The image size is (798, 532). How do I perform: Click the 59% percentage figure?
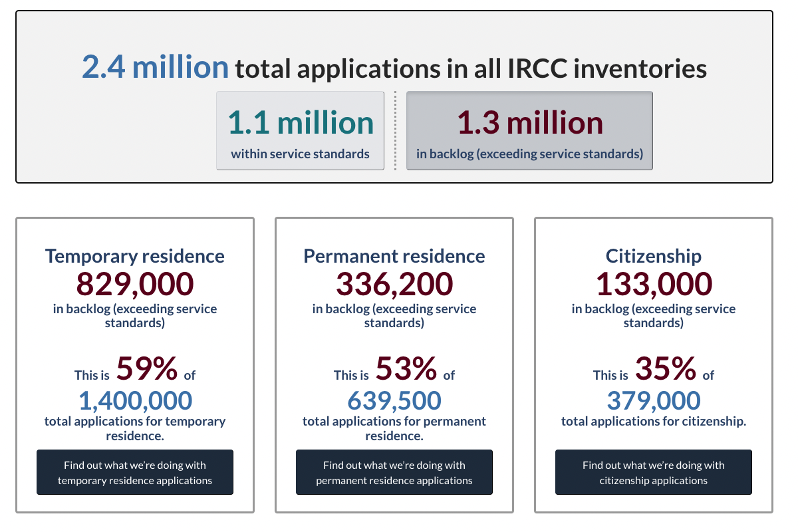pyautogui.click(x=147, y=368)
